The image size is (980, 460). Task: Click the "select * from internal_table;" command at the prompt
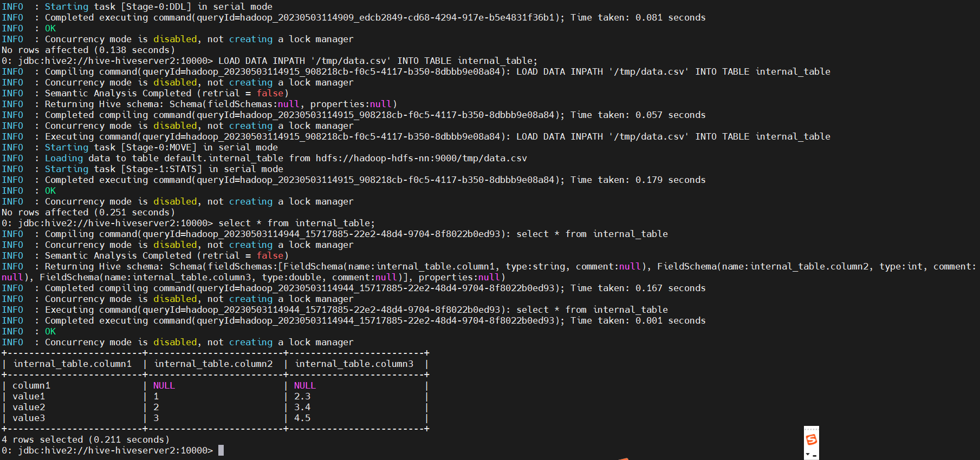pos(297,223)
